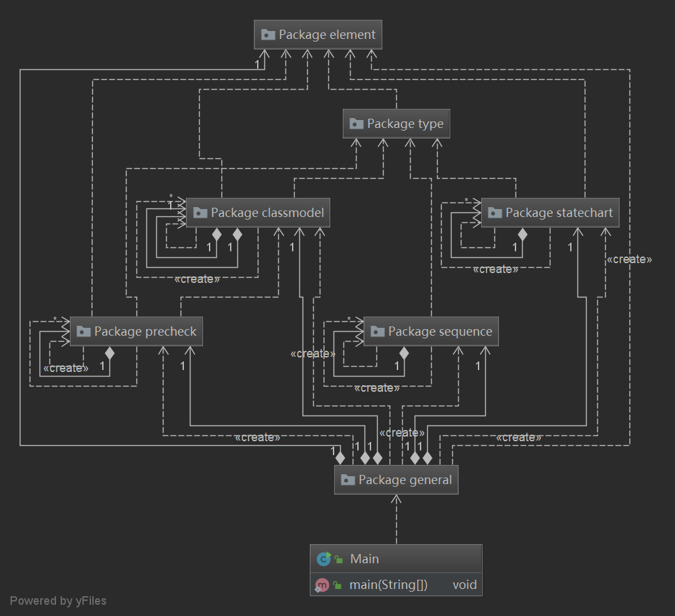
Task: Click the «create» label right of Package statechart
Action: click(629, 259)
